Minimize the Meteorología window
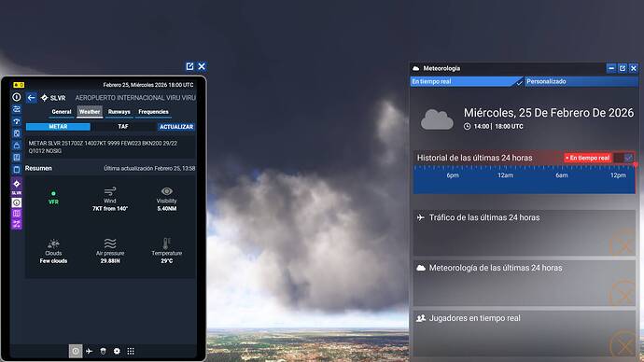This screenshot has width=644, height=362. click(x=611, y=68)
